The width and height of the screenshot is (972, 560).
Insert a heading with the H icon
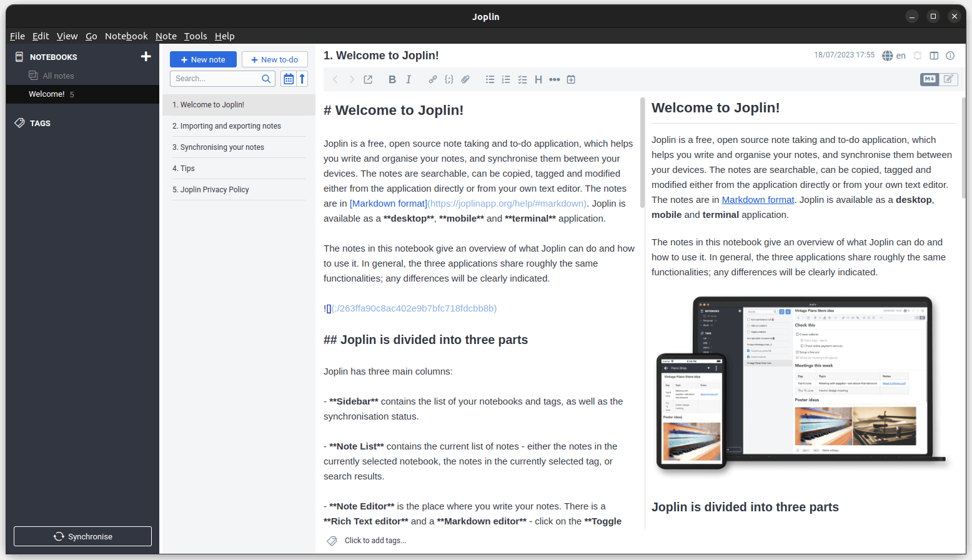coord(538,79)
